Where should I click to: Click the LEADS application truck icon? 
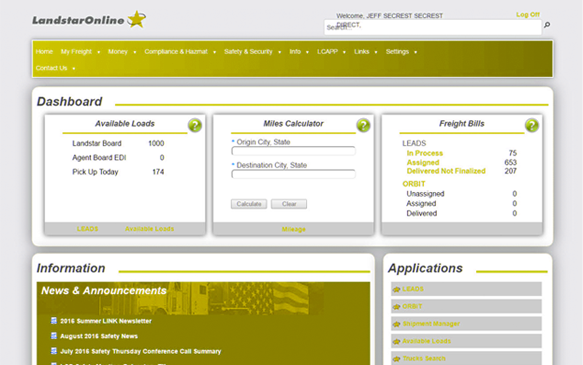396,289
